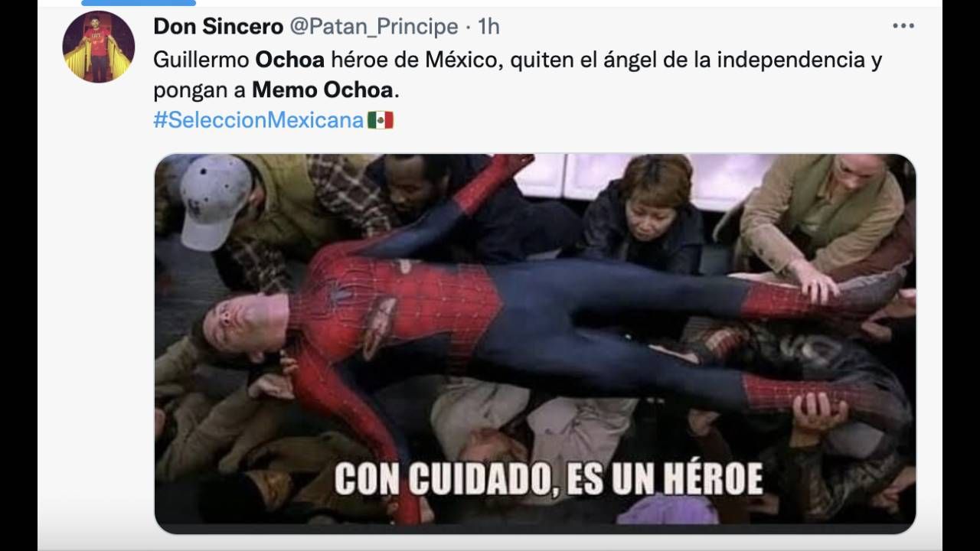Viewport: 980px width, 551px height.
Task: Click the CON CUIDADO, ES UN HÉROE caption
Action: (549, 478)
